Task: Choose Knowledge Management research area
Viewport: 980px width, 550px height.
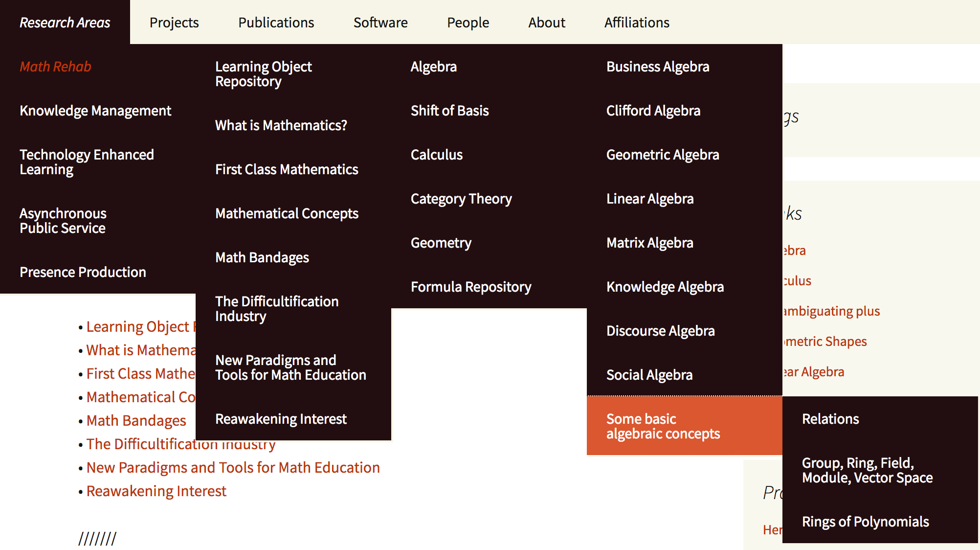Action: tap(95, 111)
